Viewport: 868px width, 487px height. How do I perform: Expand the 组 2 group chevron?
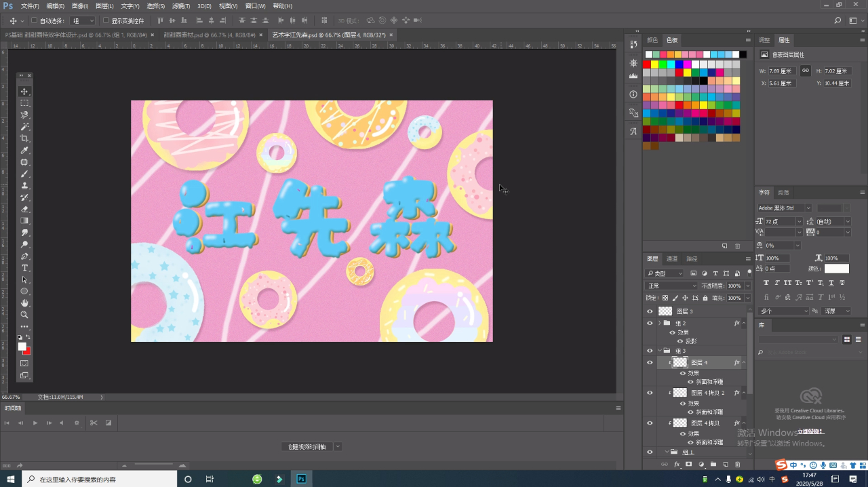click(x=659, y=324)
